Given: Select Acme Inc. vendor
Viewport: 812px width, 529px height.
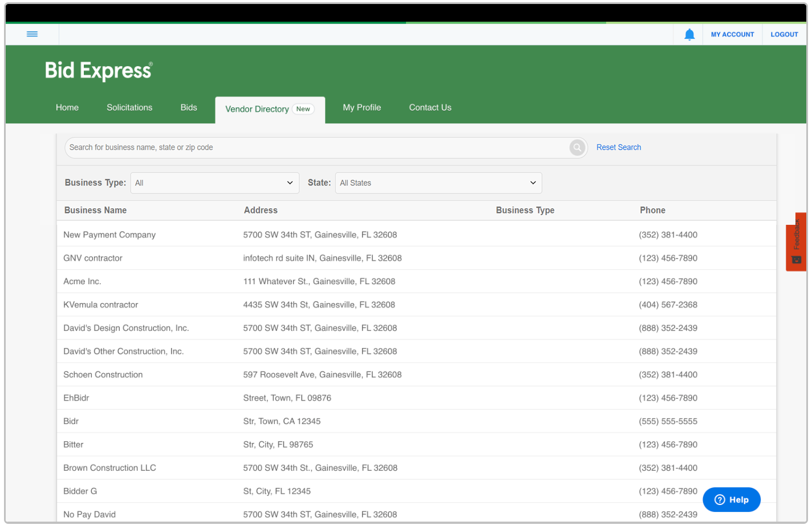Looking at the screenshot, I should (82, 281).
